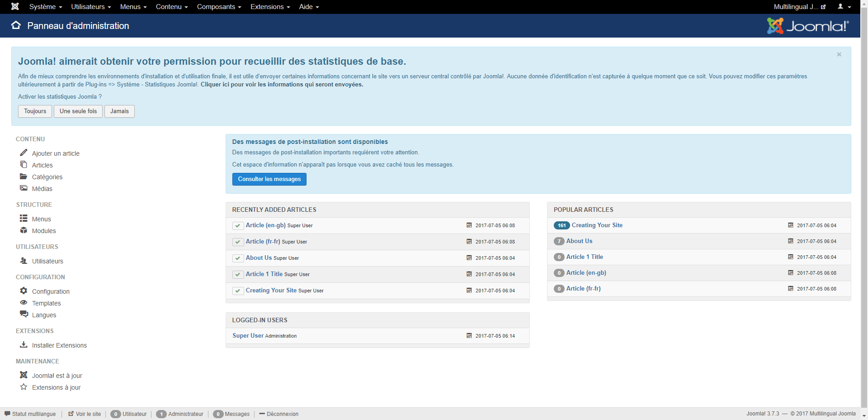The height and width of the screenshot is (420, 868).
Task: Click the eye icon next to Templates
Action: click(x=24, y=302)
